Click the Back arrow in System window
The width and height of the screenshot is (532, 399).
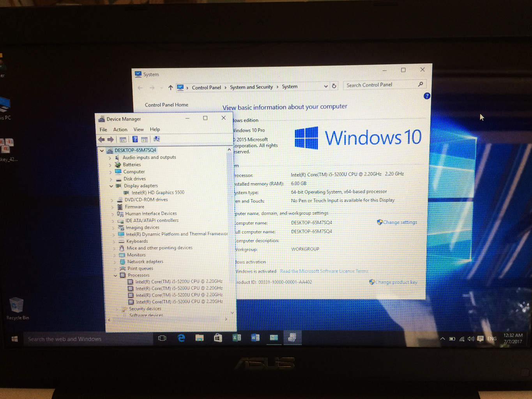[x=140, y=88]
